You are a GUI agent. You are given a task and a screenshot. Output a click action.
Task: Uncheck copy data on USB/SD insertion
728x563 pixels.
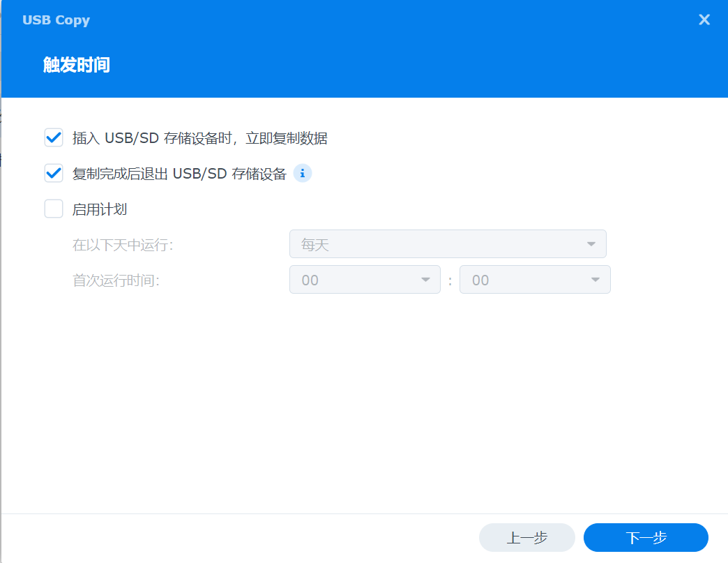tap(54, 137)
